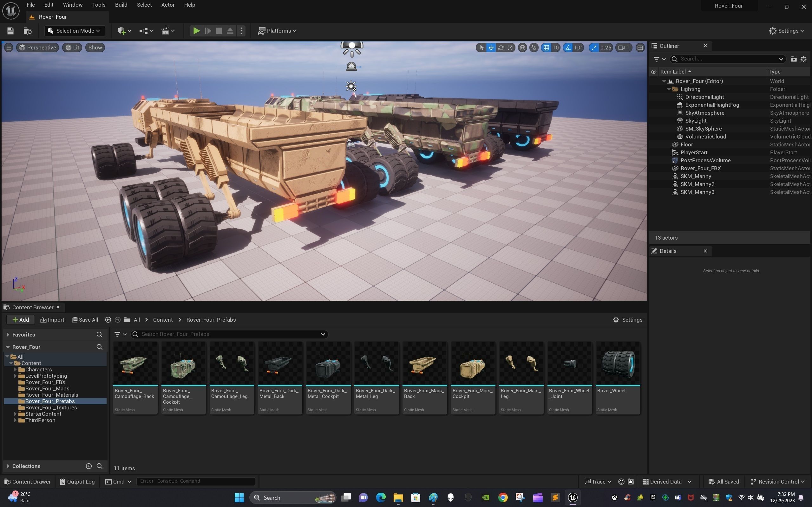Click the surface snapping icon in viewport
The height and width of the screenshot is (507, 812).
pyautogui.click(x=534, y=48)
